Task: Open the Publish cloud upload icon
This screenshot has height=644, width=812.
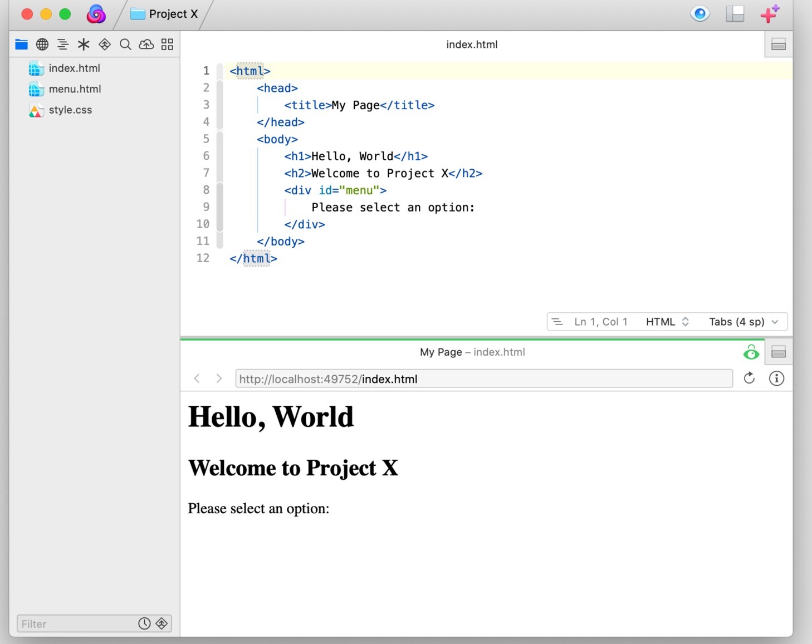Action: [x=146, y=45]
